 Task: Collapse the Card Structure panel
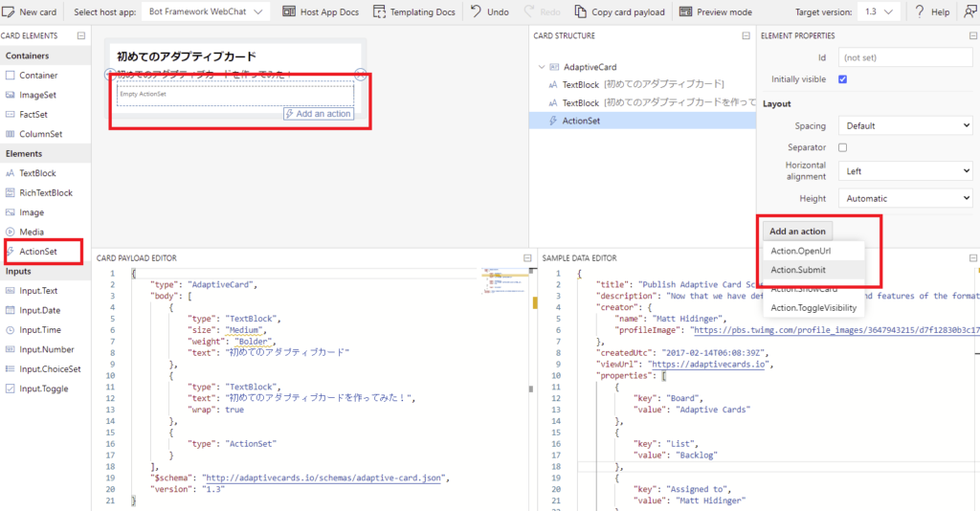pos(746,36)
